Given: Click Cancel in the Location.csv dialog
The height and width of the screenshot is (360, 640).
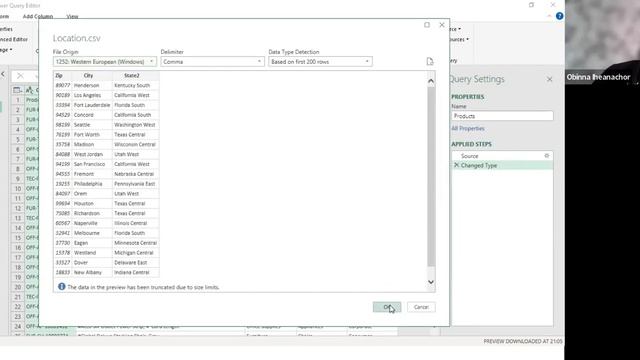Looking at the screenshot, I should [421, 307].
